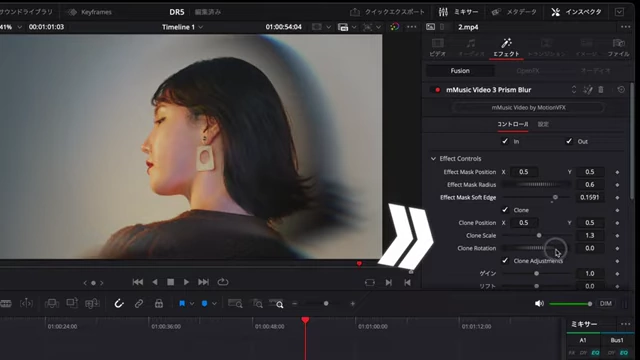Screen dimensions: 640x360
Task: Toggle Clone Adjustments checkbox
Action: [505, 260]
